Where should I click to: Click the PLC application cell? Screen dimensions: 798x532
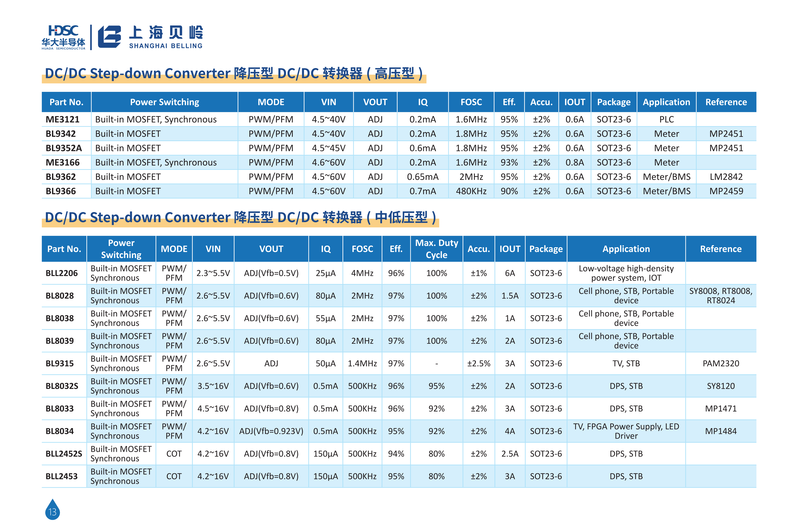(666, 120)
